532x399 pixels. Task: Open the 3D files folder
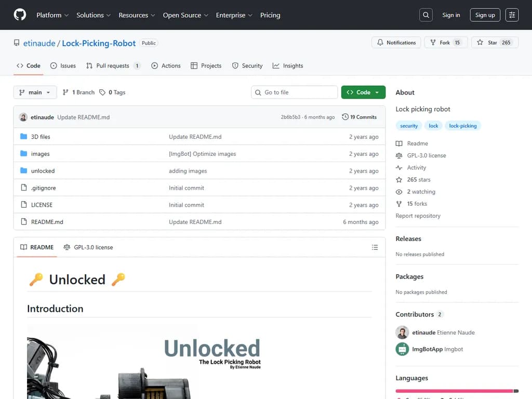pos(41,137)
